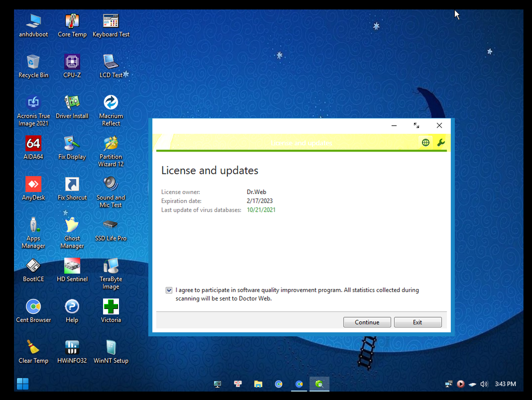Launch Core Temp from desktop
This screenshot has height=400, width=532.
(x=72, y=25)
